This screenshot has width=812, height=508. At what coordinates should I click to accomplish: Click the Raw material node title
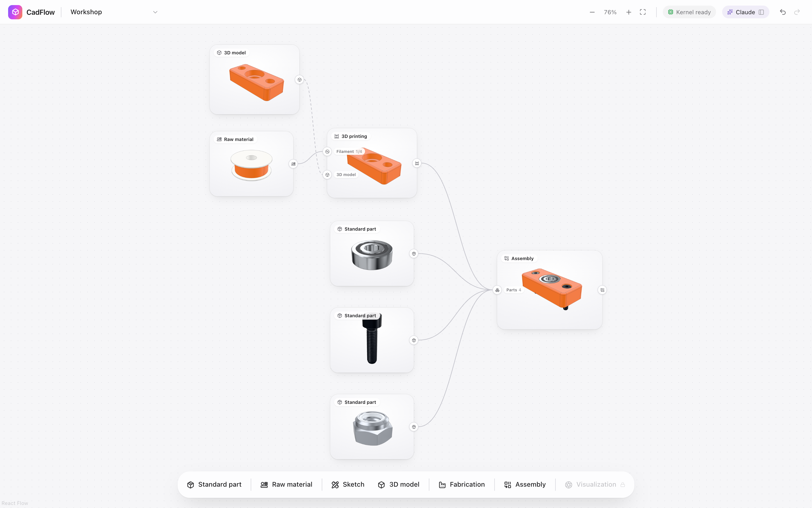click(239, 139)
